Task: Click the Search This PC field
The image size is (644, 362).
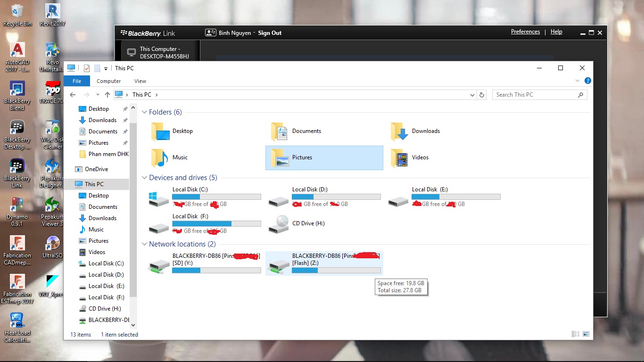Action: click(x=539, y=95)
